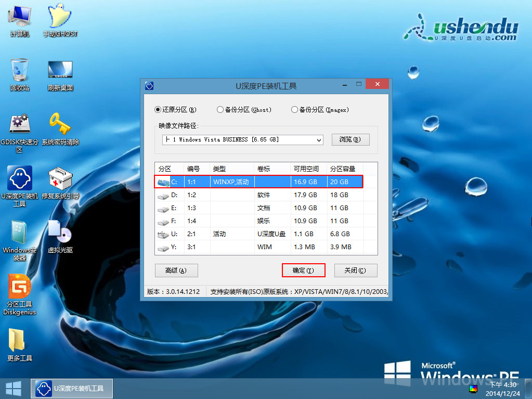Click the U深度PE装机工具 taskbar item
The height and width of the screenshot is (399, 532).
tap(71, 388)
